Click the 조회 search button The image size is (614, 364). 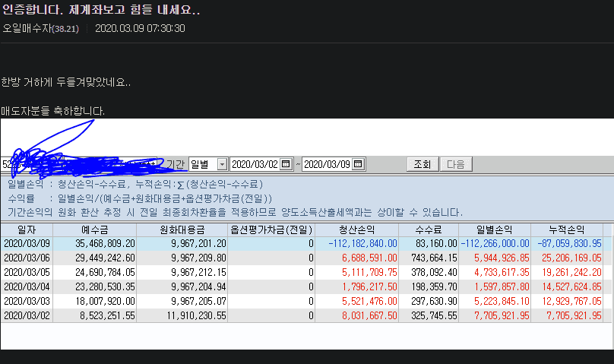[422, 164]
